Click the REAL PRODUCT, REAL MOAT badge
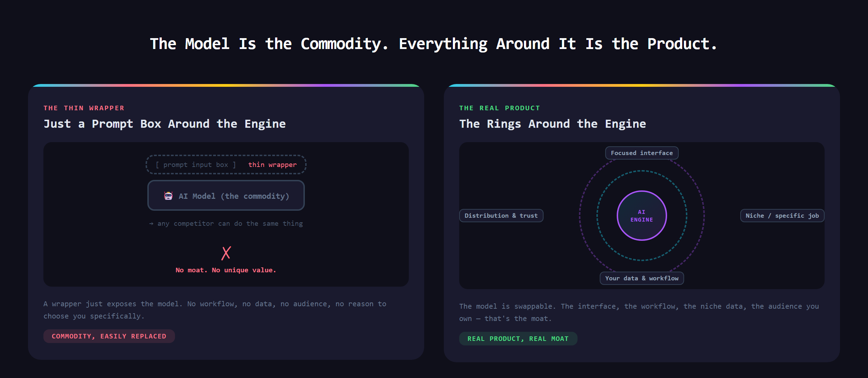The image size is (868, 378). coord(518,338)
